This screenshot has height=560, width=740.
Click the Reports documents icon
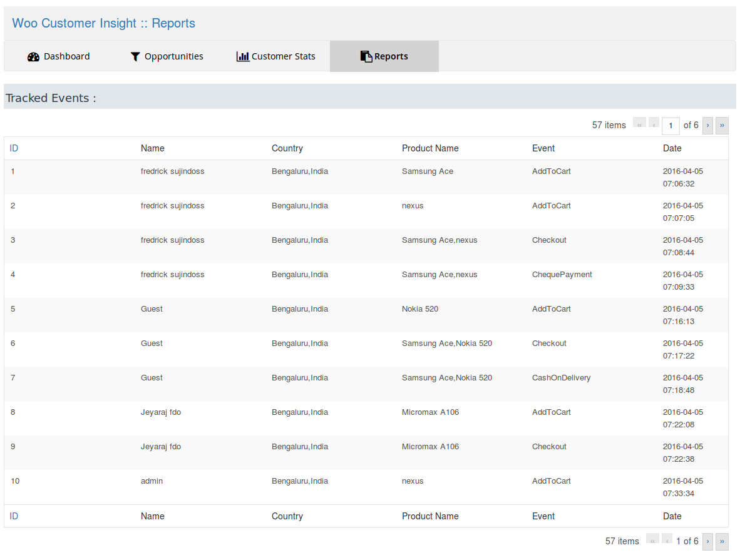[x=366, y=56]
